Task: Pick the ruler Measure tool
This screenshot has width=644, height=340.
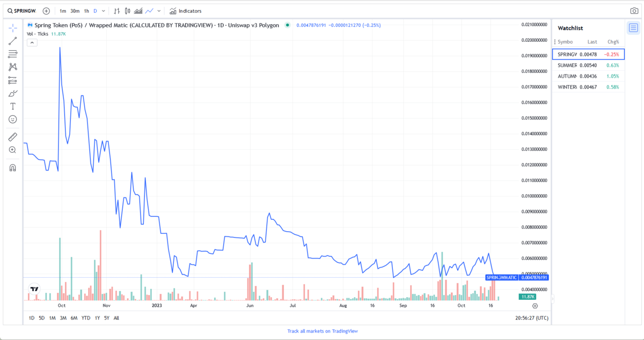Action: coord(13,137)
